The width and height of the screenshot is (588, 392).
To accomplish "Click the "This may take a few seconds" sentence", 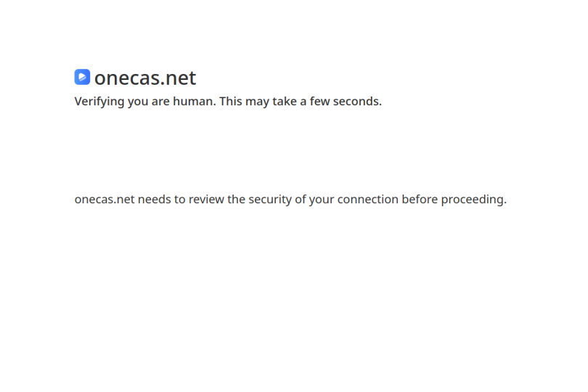I will tap(301, 102).
